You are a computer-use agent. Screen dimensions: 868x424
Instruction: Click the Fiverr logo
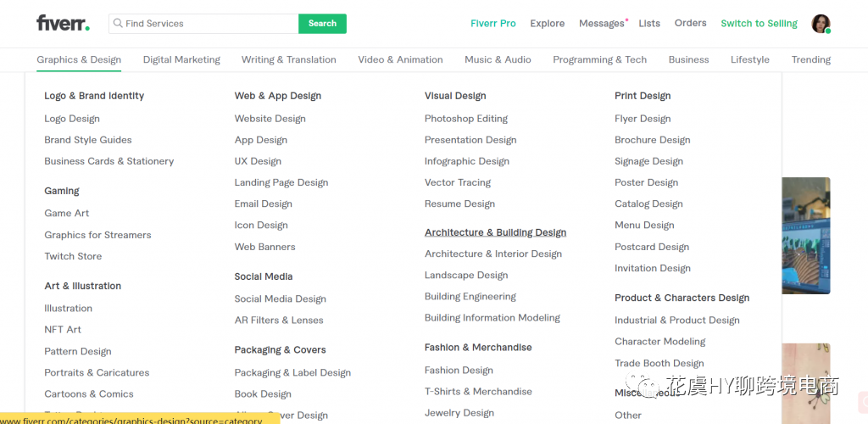point(63,23)
